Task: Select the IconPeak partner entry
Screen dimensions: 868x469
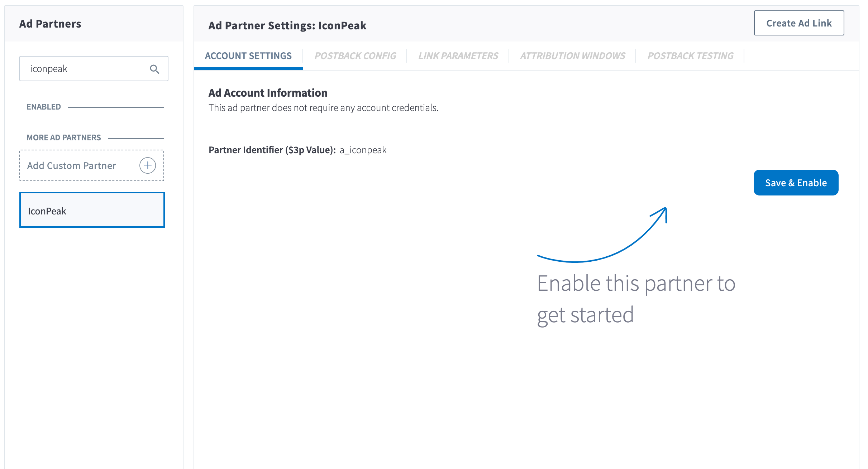Action: pyautogui.click(x=92, y=211)
